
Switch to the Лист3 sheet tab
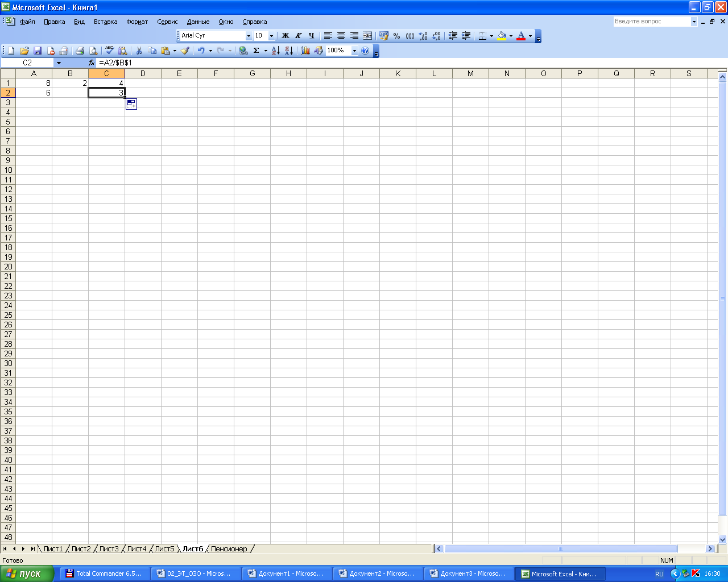pyautogui.click(x=109, y=548)
